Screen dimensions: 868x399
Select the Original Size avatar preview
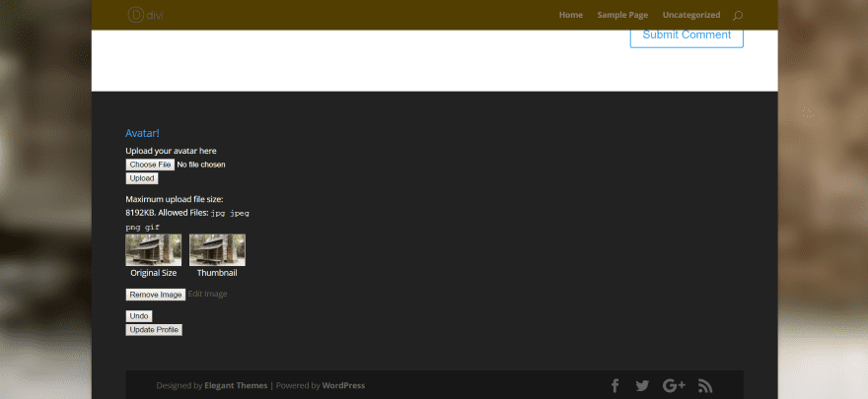(x=153, y=250)
